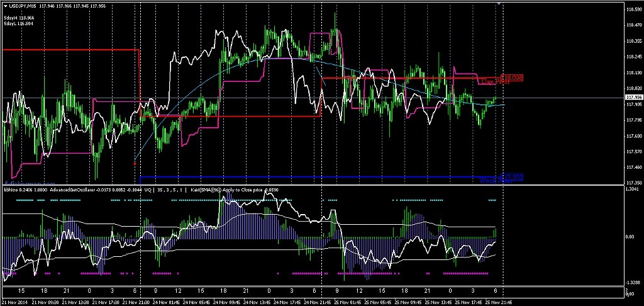Viewport: 644px width, 306px height.
Task: Click 118.470 on the price scale
Action: (633, 25)
